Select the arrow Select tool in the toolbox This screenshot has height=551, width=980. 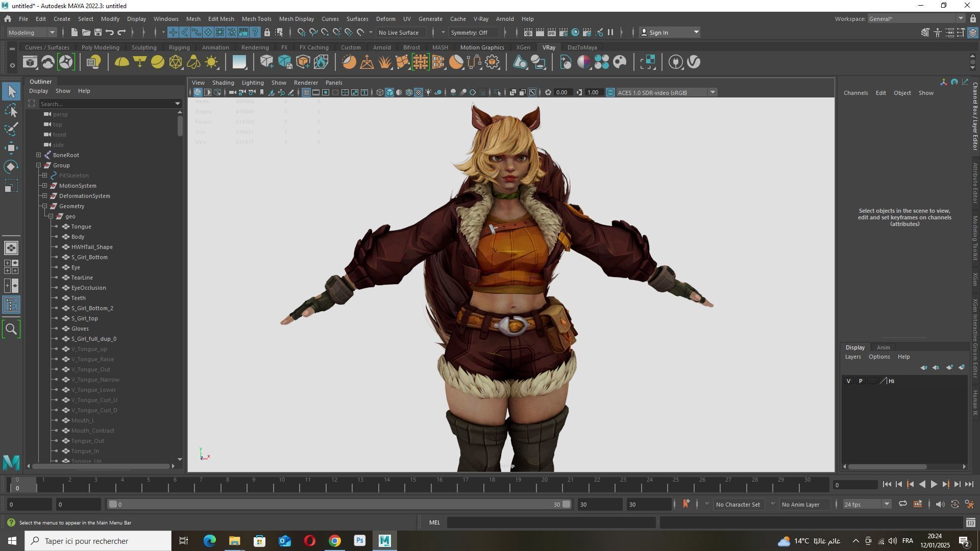tap(11, 91)
